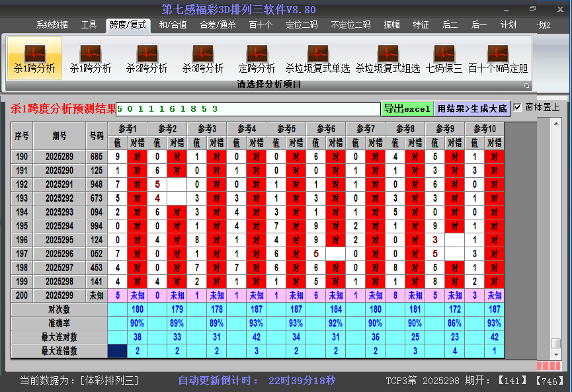Click the prediction result text field
572x392 pixels.
click(248, 108)
